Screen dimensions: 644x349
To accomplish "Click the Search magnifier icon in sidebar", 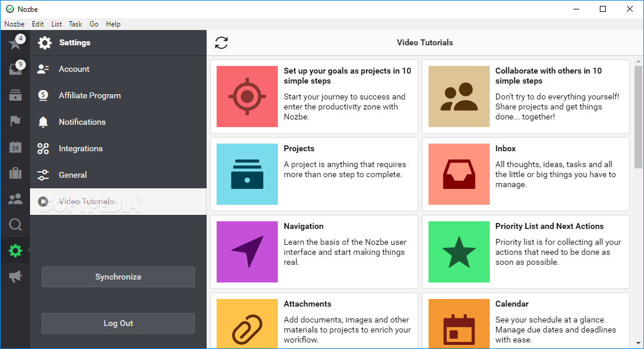I will [x=15, y=225].
